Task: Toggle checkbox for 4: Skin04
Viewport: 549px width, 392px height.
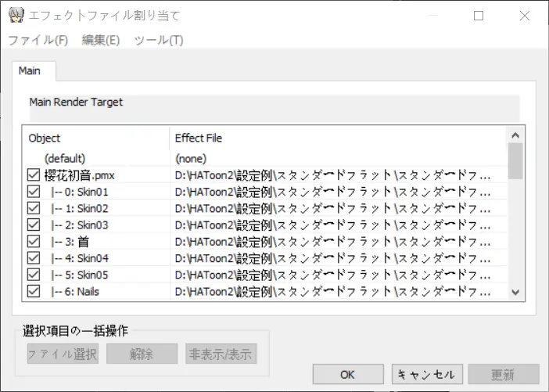Action: point(34,258)
